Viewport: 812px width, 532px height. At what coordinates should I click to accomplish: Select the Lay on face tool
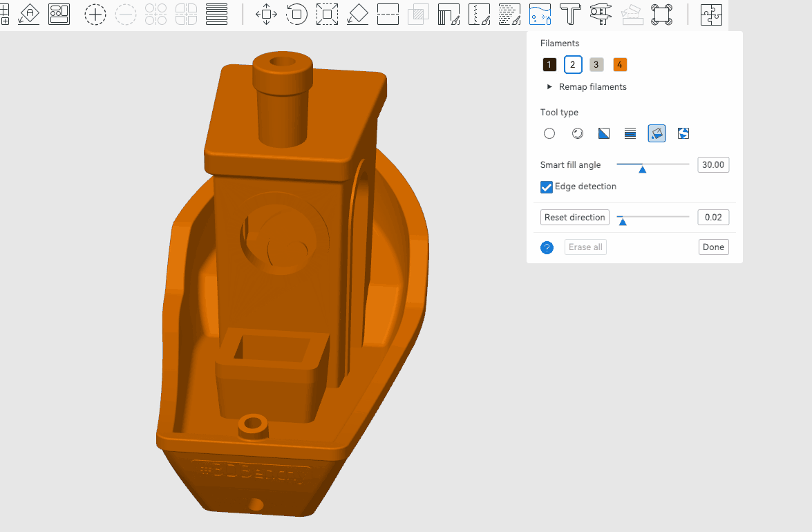click(357, 14)
